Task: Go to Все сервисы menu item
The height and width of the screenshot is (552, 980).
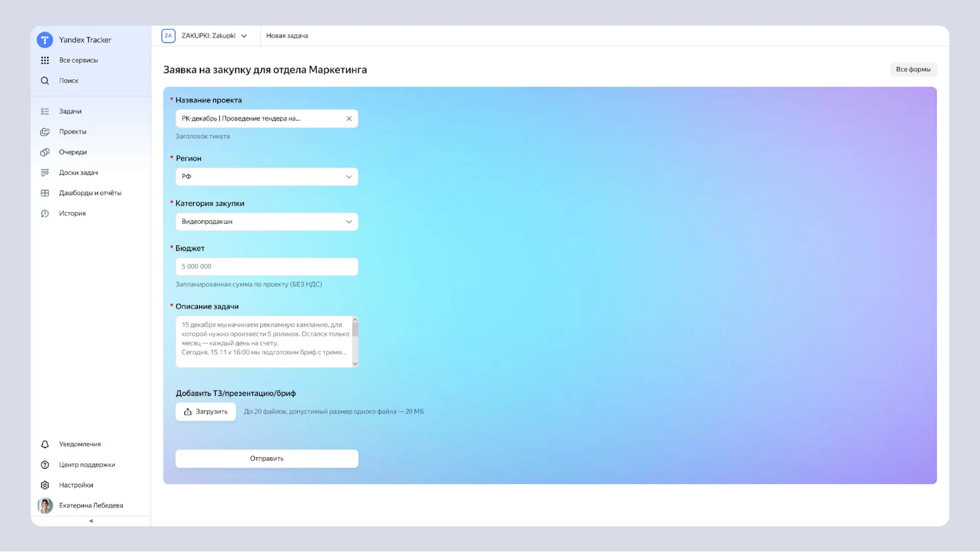Action: [78, 60]
